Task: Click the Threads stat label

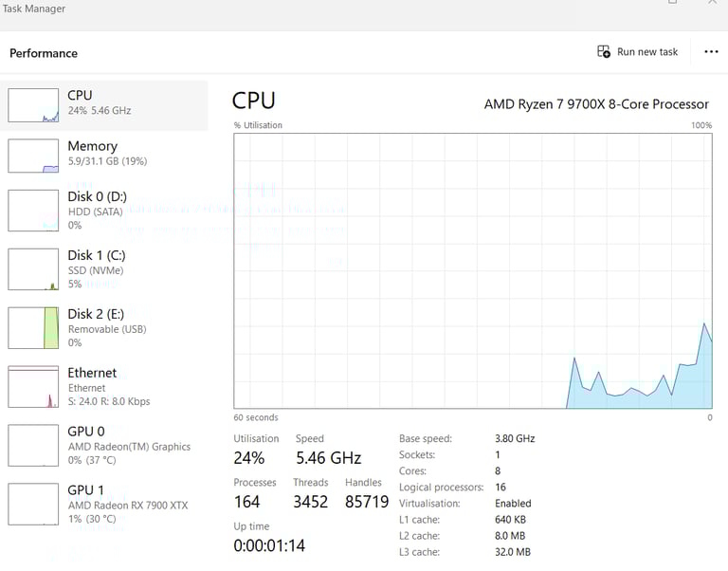Action: point(311,482)
